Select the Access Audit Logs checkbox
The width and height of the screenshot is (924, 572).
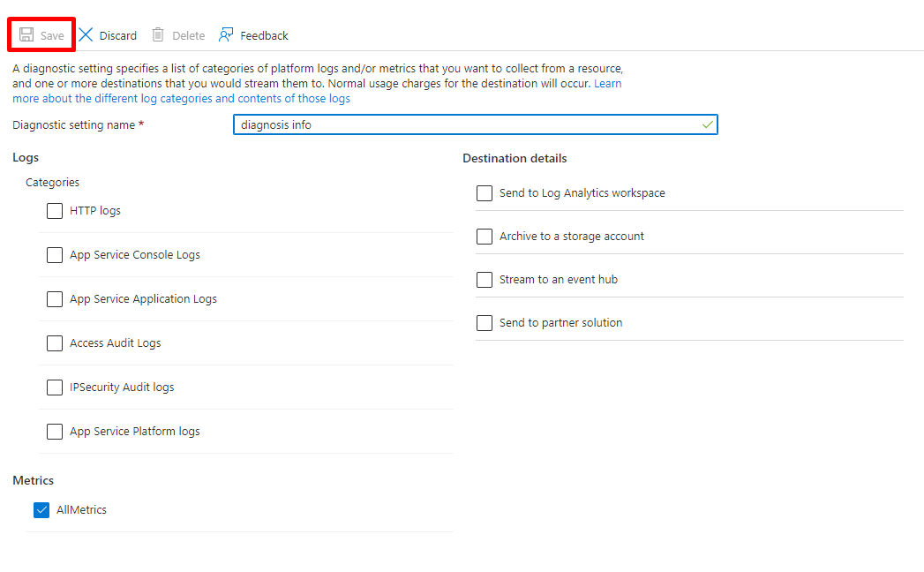click(x=55, y=343)
